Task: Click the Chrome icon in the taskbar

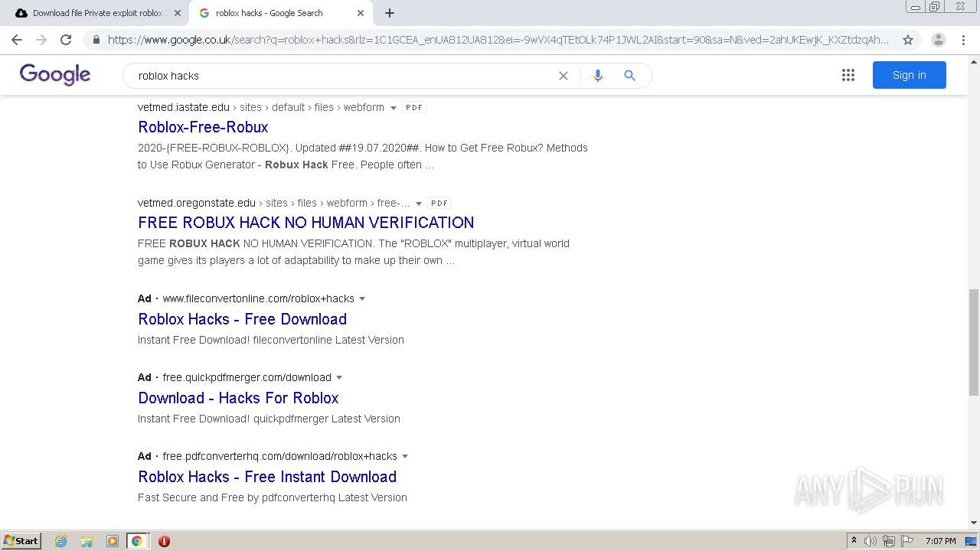Action: (136, 541)
